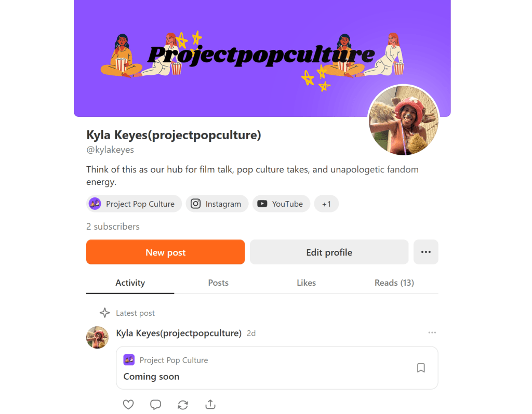The height and width of the screenshot is (414, 532).
Task: Open profile more options ellipsis button
Action: [x=426, y=252]
